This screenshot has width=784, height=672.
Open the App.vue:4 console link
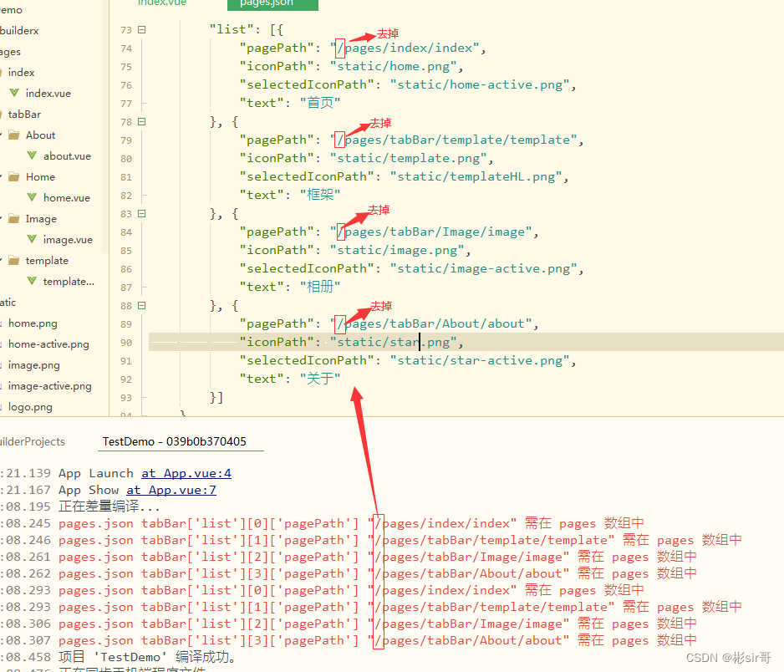click(186, 473)
